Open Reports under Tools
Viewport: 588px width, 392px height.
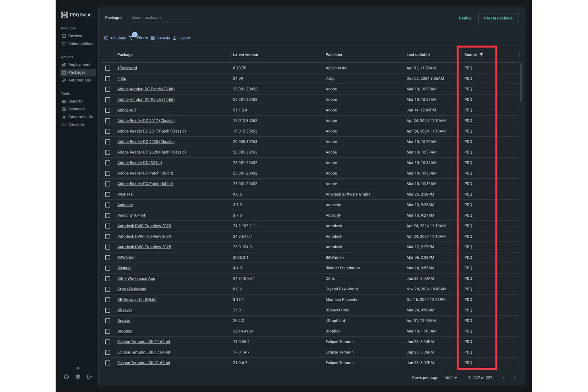pyautogui.click(x=75, y=101)
